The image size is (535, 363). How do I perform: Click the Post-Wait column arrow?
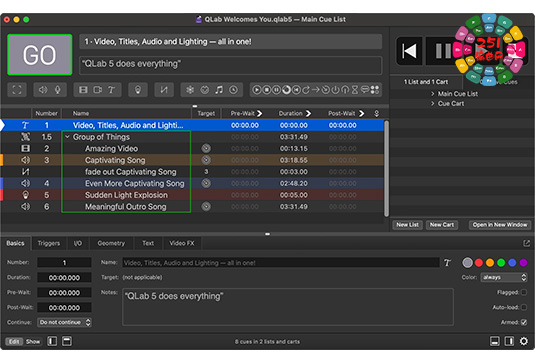[361, 113]
